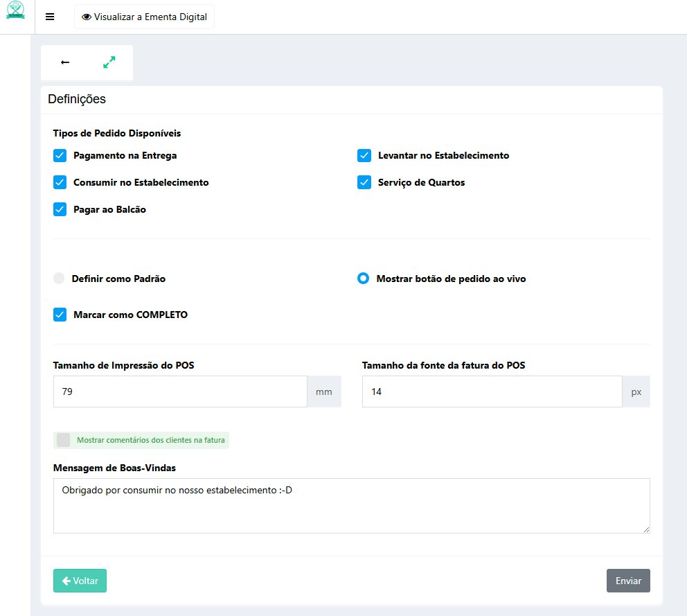Image resolution: width=687 pixels, height=616 pixels.
Task: Submit settings with Enviar button
Action: 628,581
